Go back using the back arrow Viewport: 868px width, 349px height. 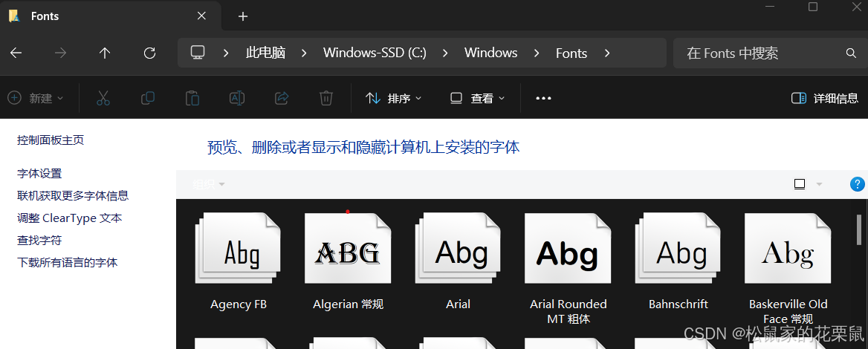tap(16, 53)
